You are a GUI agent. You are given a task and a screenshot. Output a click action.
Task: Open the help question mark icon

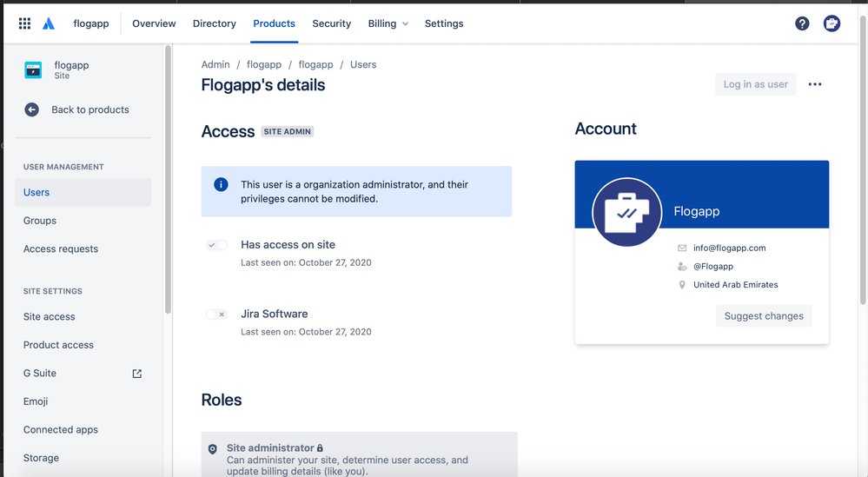(802, 23)
